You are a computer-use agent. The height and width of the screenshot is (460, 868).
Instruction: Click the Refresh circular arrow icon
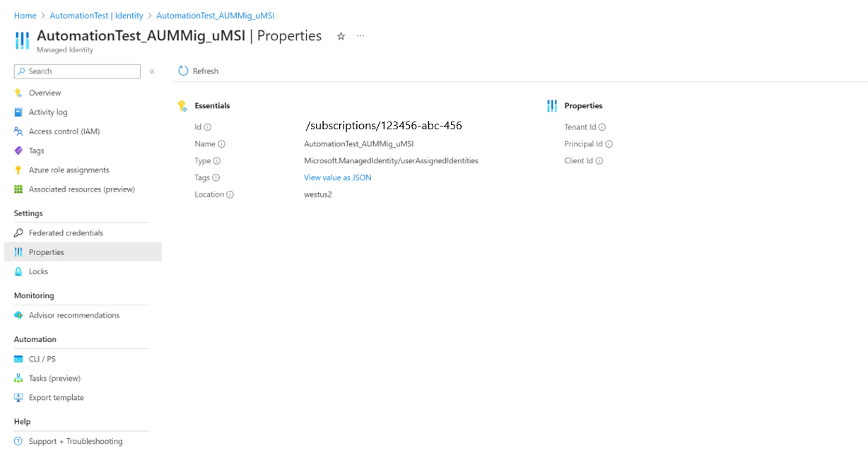[x=184, y=71]
